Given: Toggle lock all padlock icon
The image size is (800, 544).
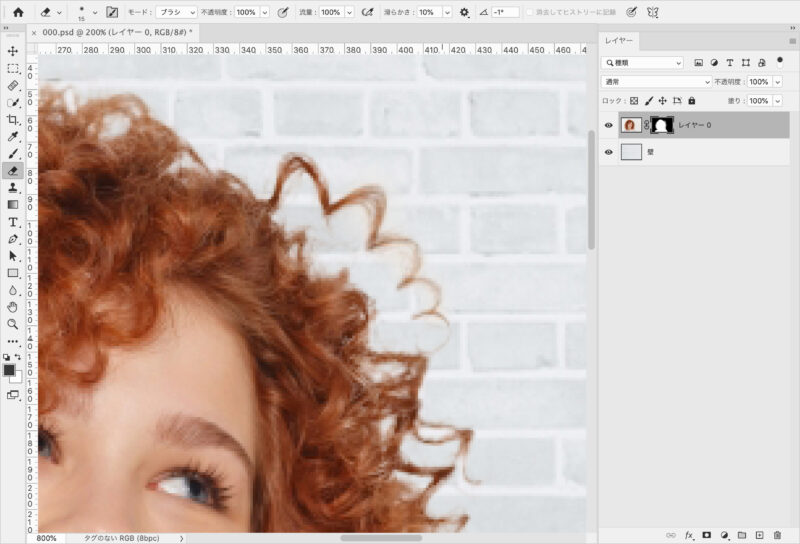Looking at the screenshot, I should 692,101.
